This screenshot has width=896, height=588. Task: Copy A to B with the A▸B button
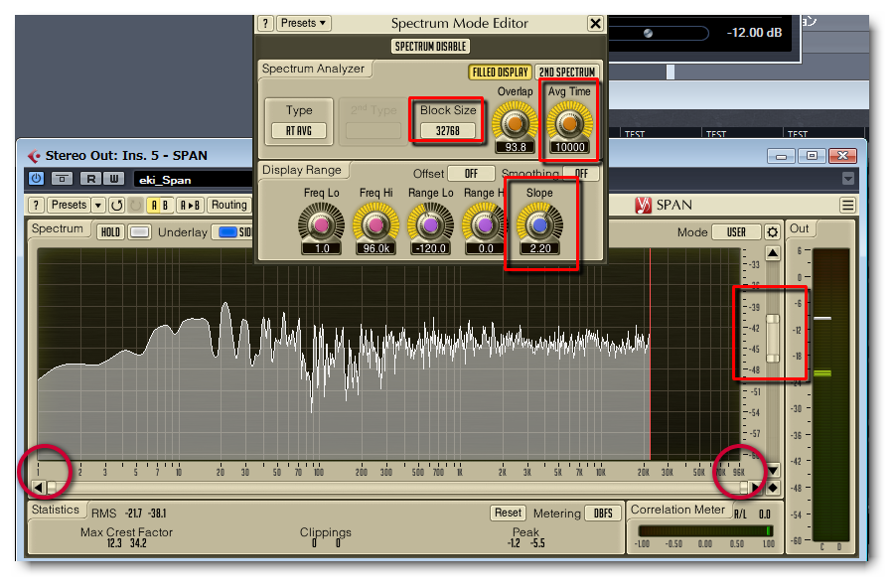(x=191, y=206)
